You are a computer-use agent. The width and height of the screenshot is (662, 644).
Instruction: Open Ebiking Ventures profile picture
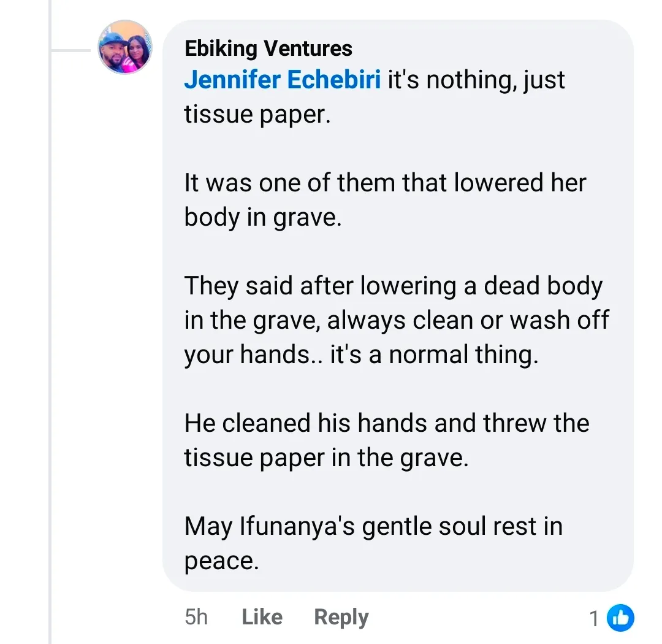[125, 48]
